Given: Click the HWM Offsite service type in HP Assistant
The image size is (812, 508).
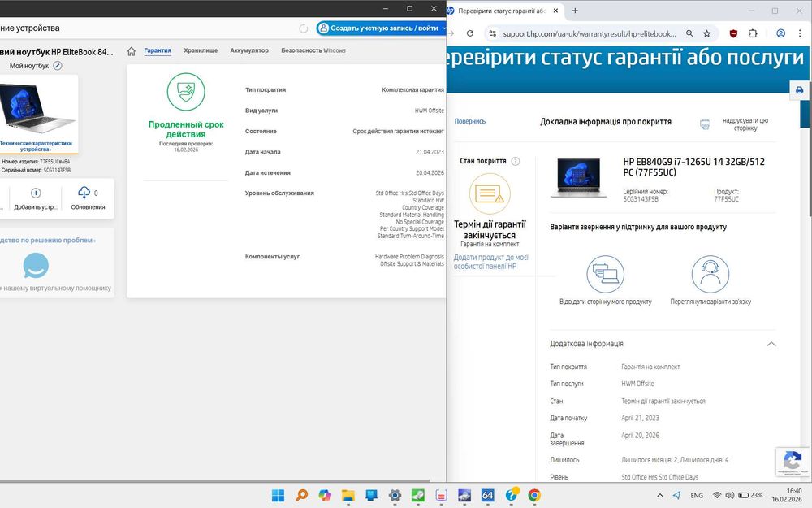Looking at the screenshot, I should click(x=429, y=111).
